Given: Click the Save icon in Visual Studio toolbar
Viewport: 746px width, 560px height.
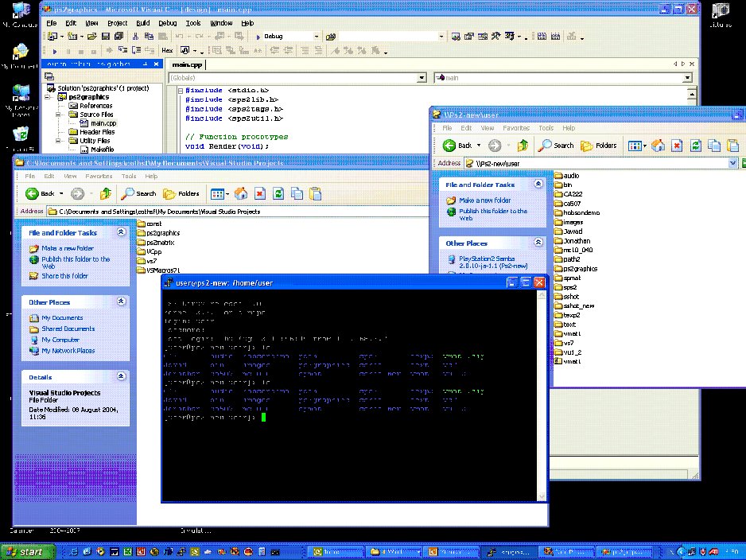Looking at the screenshot, I should (x=106, y=36).
